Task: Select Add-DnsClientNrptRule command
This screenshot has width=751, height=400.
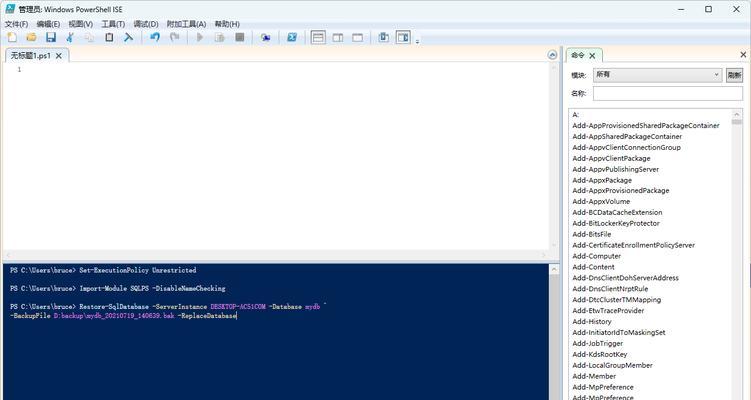Action: click(610, 289)
